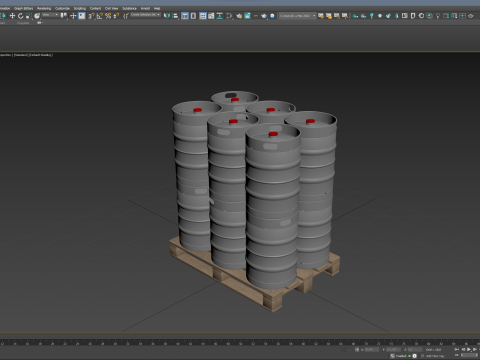
Task: Toggle keyboard shortcut override button
Action: (x=82, y=16)
